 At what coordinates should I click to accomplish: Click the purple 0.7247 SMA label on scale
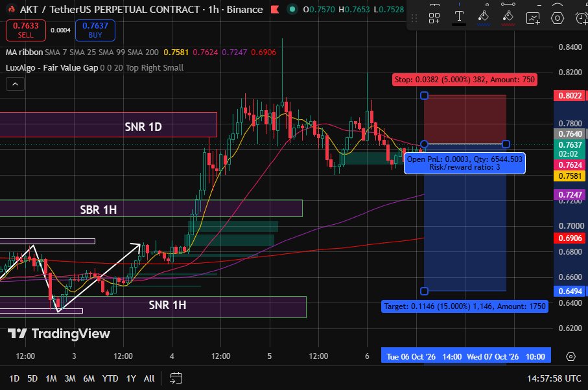point(570,194)
